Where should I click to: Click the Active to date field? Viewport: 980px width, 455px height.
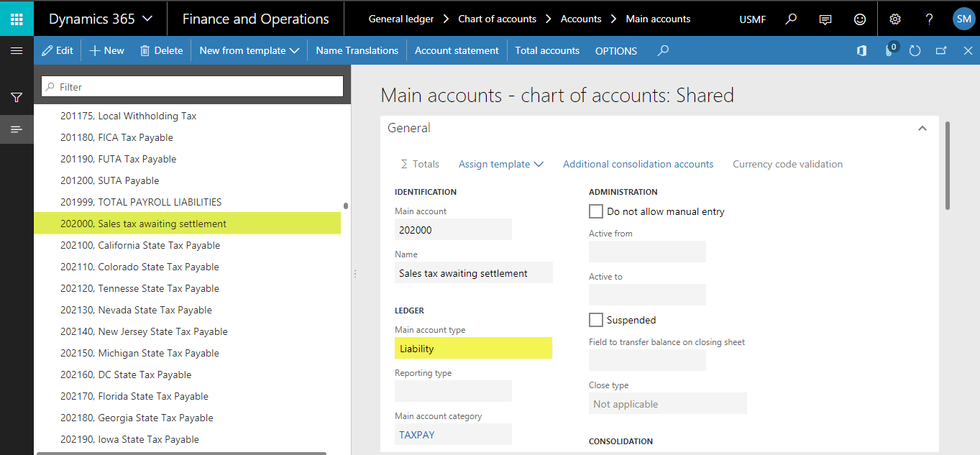(647, 295)
